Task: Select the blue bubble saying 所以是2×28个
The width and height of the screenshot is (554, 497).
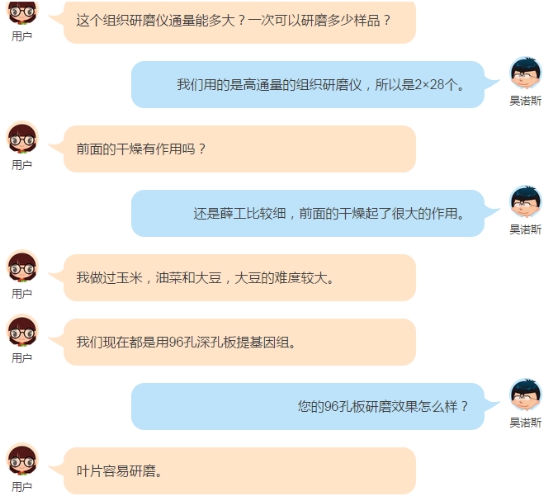Action: (x=307, y=84)
